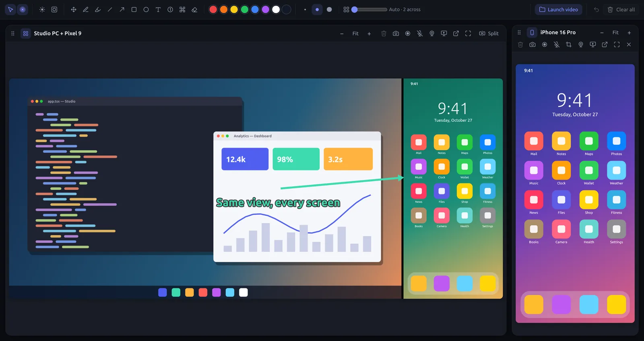644x341 pixels.
Task: Click Clear all annotations
Action: coord(621,10)
